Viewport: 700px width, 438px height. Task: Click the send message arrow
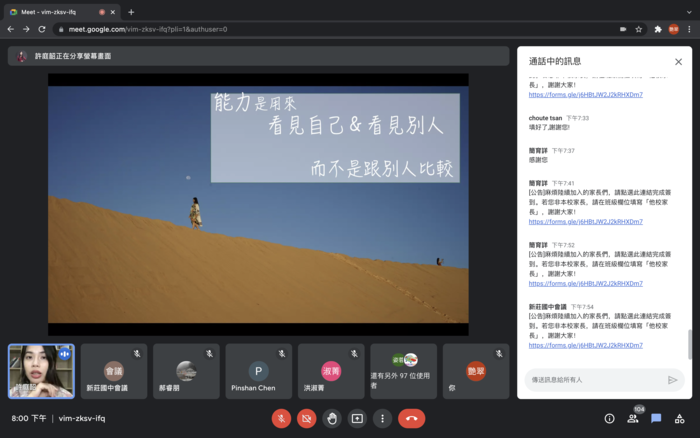(672, 380)
